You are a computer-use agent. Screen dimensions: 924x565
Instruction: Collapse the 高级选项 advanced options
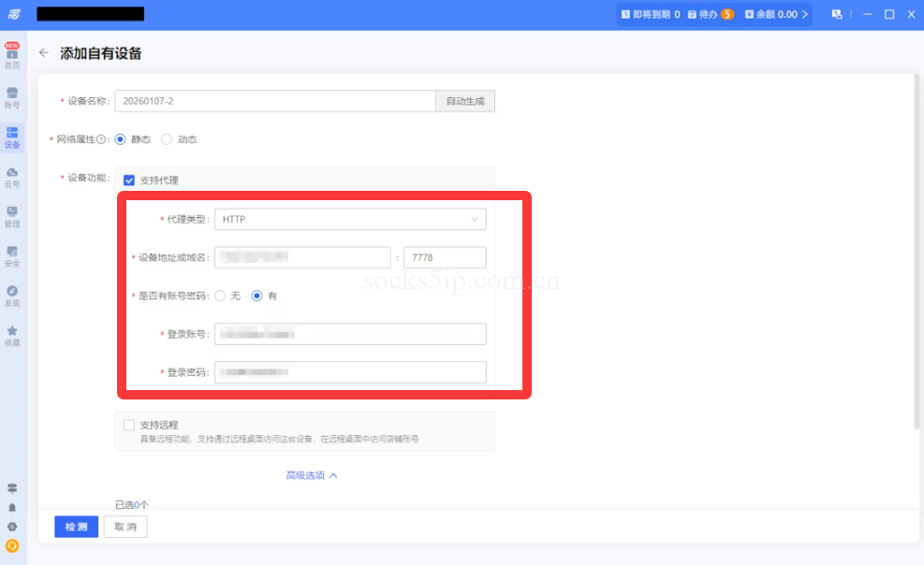click(312, 475)
